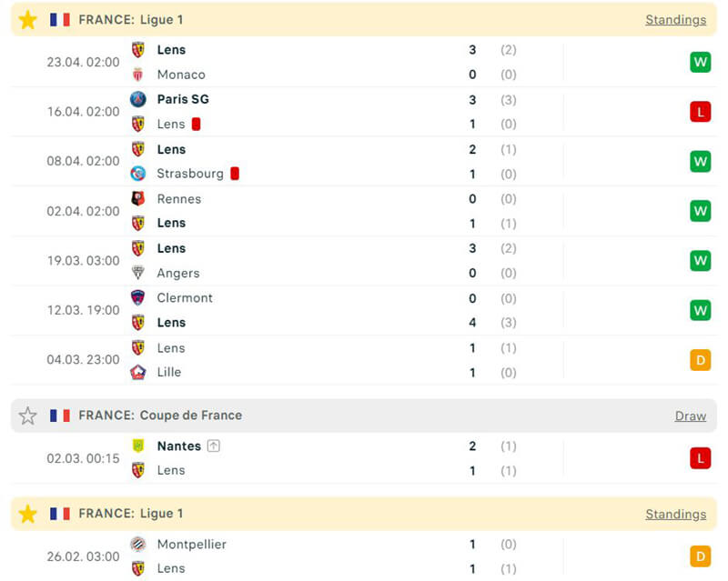The height and width of the screenshot is (581, 728).
Task: Unfavorite the top Ligue 1 star
Action: [x=28, y=20]
